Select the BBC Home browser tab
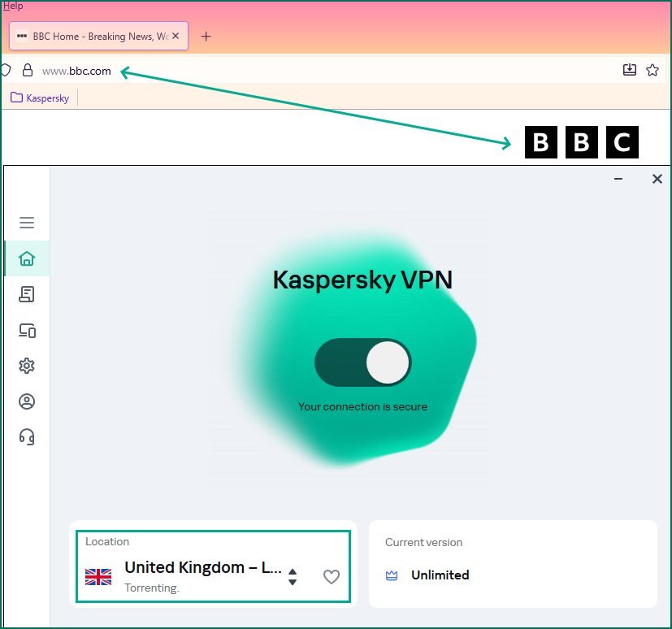This screenshot has width=672, height=629. pos(98,36)
